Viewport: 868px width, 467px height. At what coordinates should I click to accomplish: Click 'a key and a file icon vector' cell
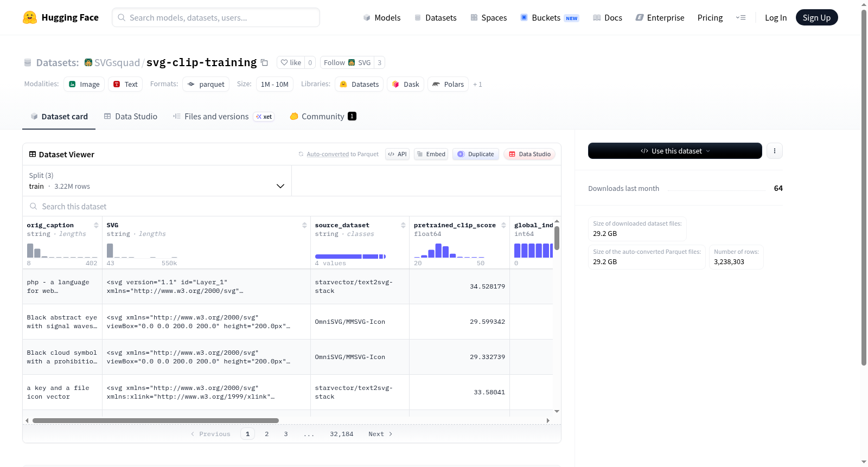tap(62, 392)
